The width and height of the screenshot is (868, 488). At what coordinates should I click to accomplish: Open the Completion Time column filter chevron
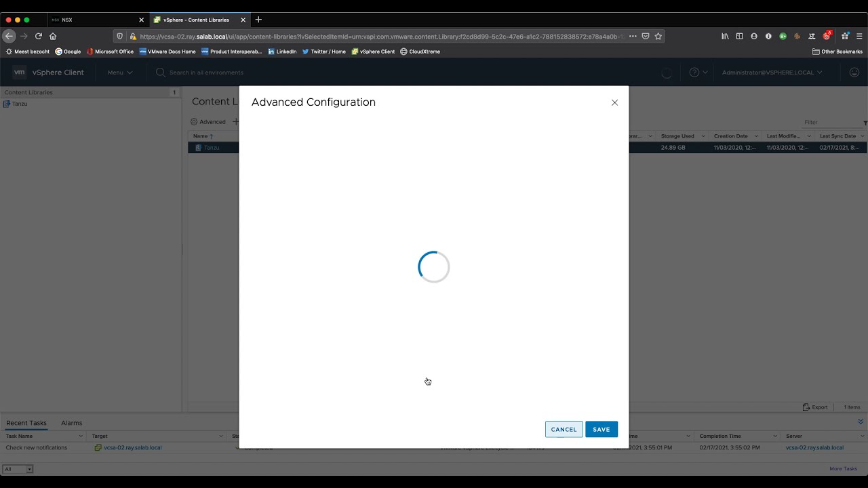coord(776,436)
